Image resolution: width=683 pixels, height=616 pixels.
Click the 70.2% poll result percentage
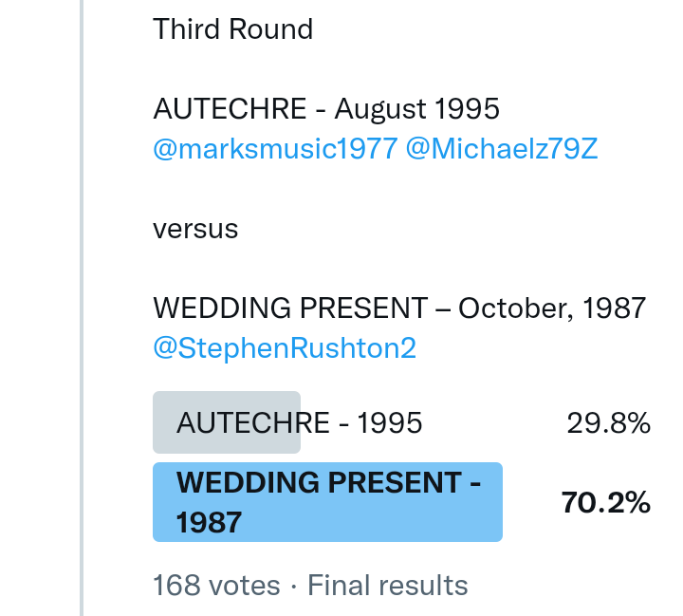[605, 502]
